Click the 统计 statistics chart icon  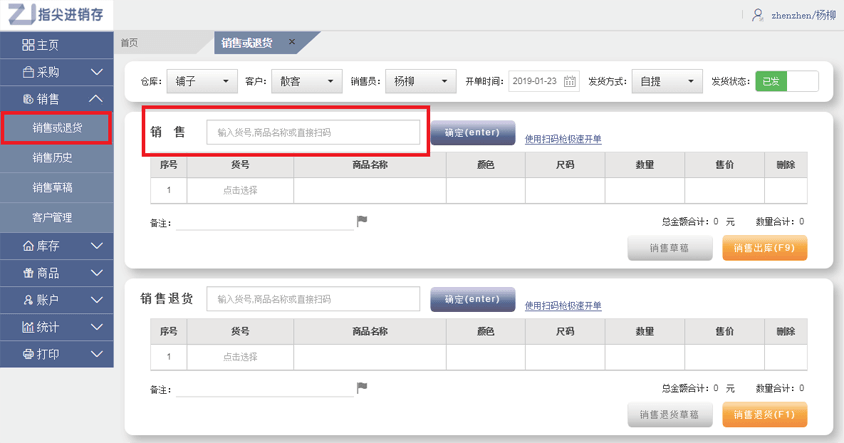pyautogui.click(x=28, y=327)
